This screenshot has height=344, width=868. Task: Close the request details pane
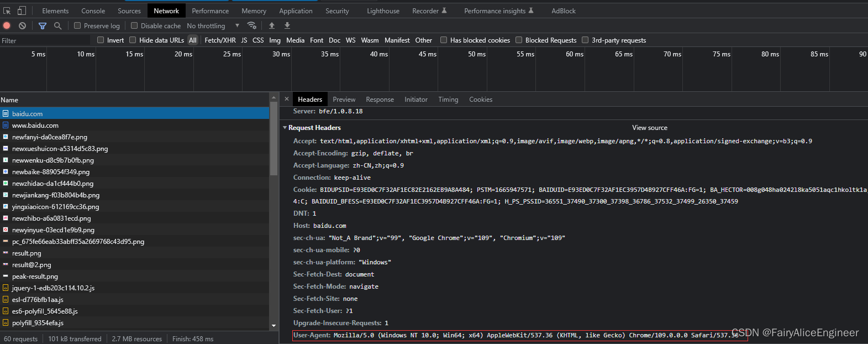[287, 99]
